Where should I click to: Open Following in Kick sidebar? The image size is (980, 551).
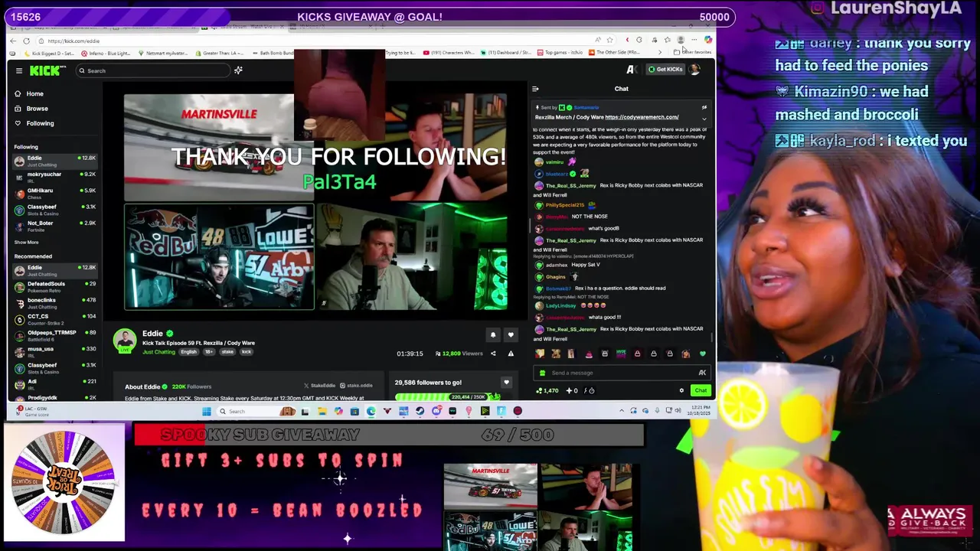(34, 123)
